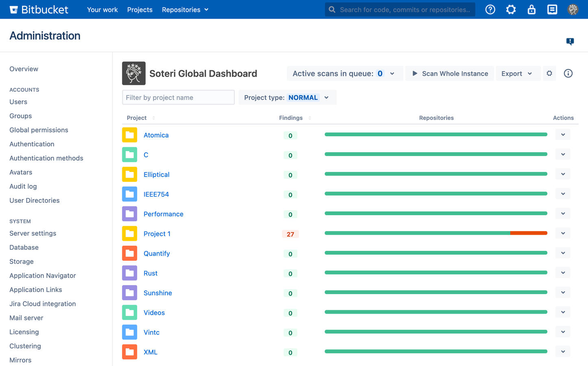This screenshot has width=588, height=366.
Task: Open Global permissions settings
Action: (x=39, y=130)
